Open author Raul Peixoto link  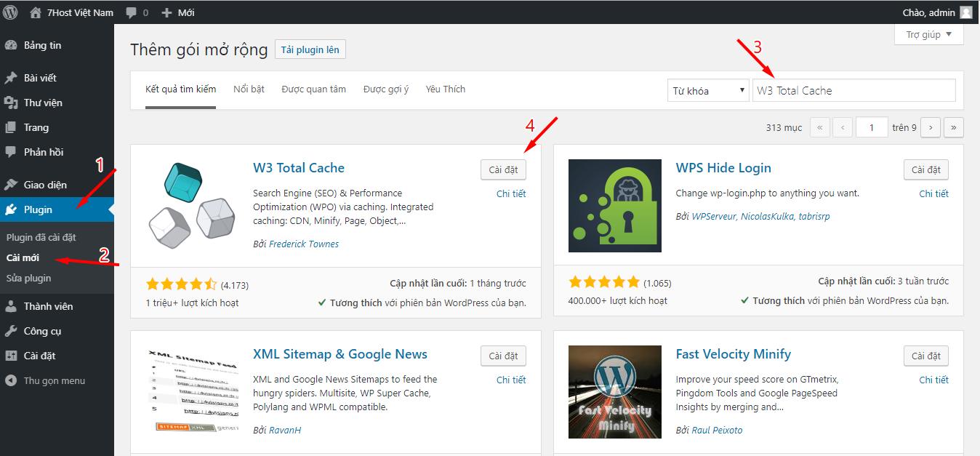(x=717, y=431)
